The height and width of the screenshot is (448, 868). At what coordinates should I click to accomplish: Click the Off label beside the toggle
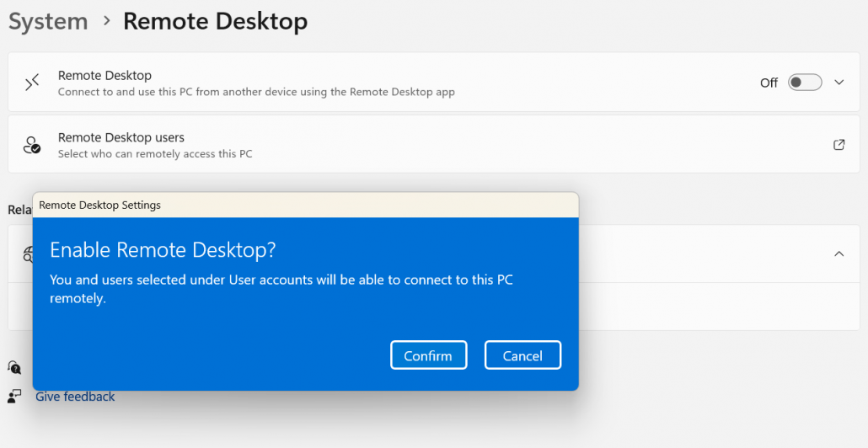[x=769, y=83]
